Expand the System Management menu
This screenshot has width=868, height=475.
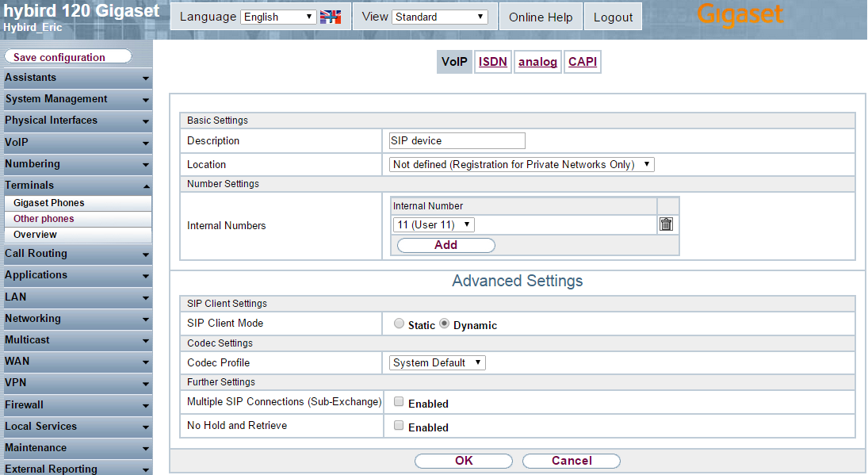(x=77, y=100)
